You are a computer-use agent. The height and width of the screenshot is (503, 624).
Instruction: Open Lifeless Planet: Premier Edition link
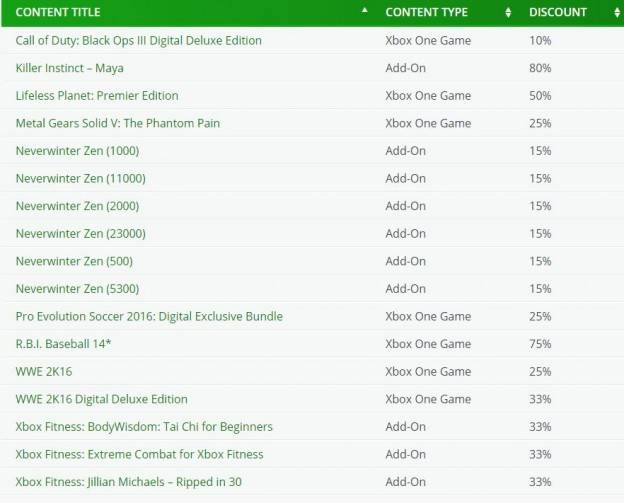coord(97,96)
